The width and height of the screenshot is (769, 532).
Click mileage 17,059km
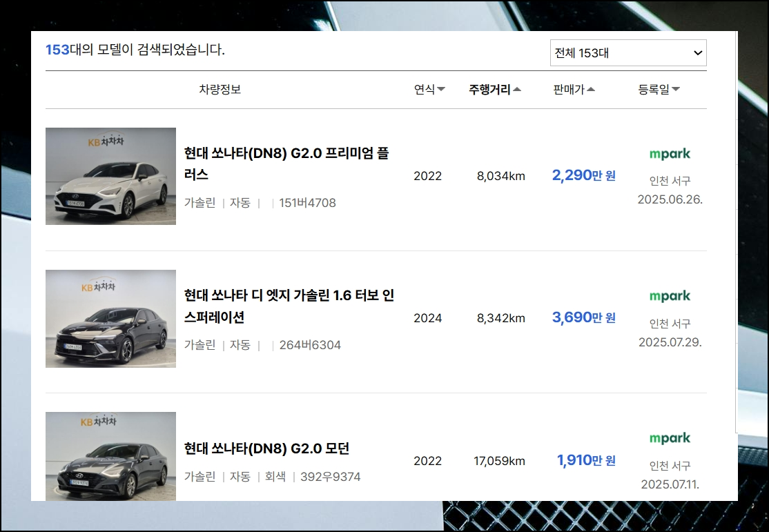click(499, 461)
